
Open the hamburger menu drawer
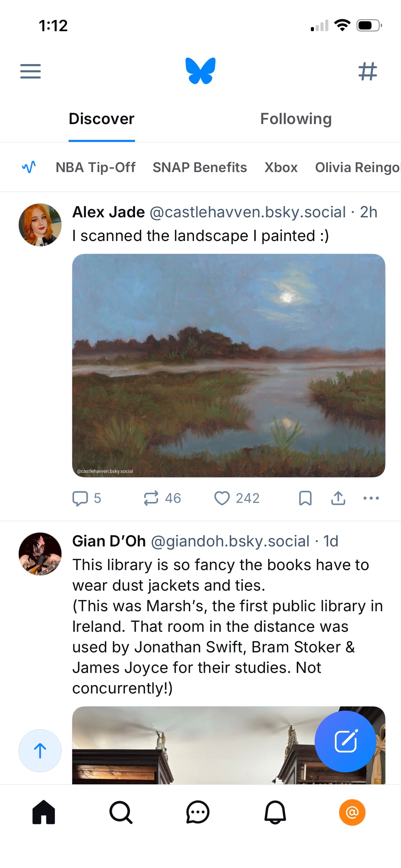tap(31, 71)
